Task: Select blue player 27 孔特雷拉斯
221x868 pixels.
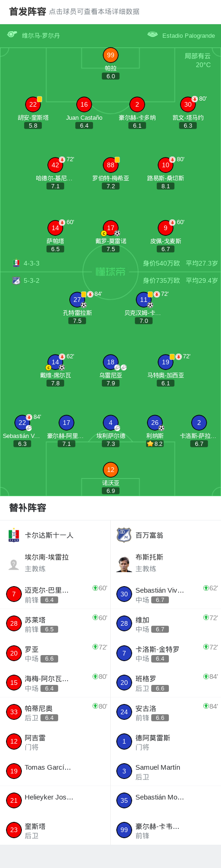Action: pyautogui.click(x=77, y=300)
